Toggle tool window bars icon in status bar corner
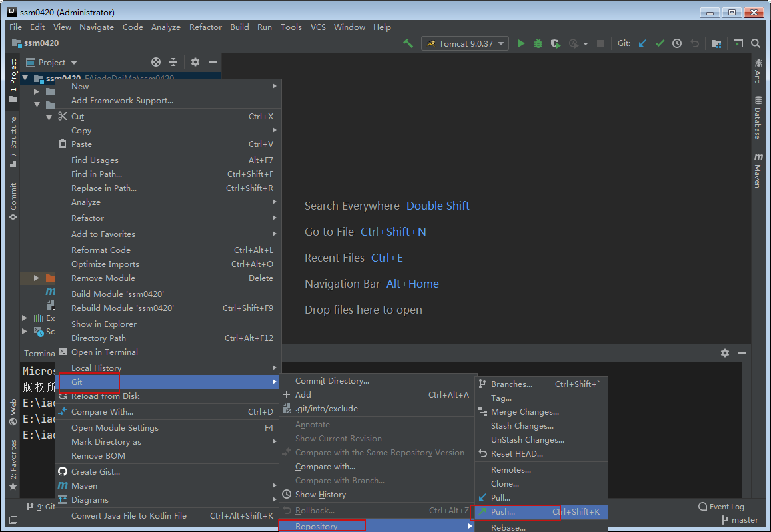 [13, 520]
